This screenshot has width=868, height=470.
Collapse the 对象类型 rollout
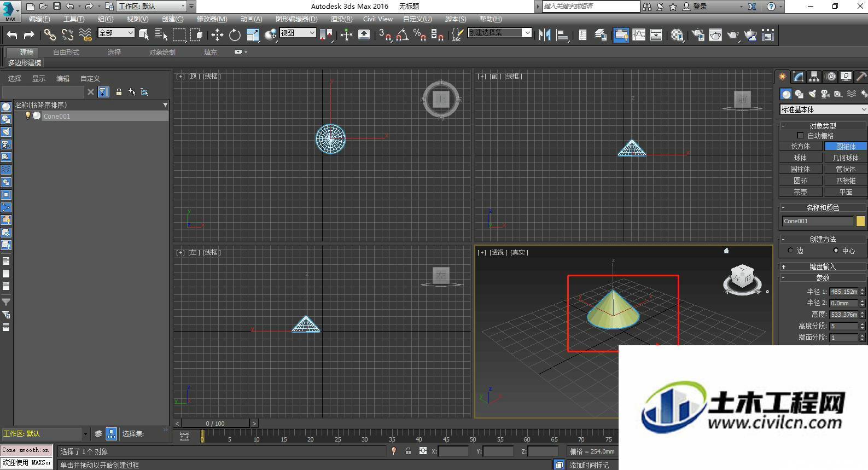click(x=823, y=126)
